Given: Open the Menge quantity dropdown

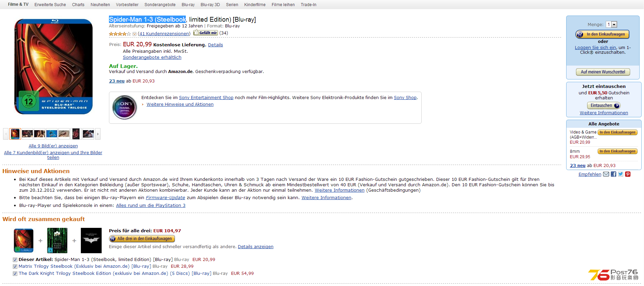Looking at the screenshot, I should tap(612, 24).
